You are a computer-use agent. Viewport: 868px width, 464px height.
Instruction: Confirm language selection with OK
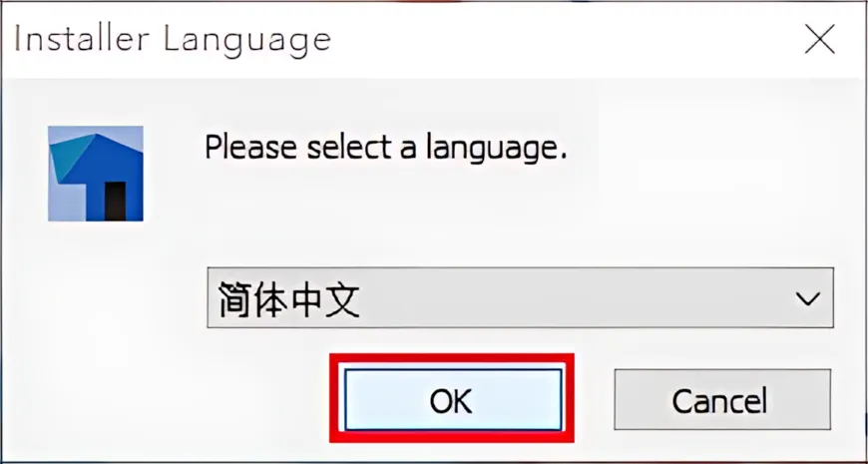click(452, 399)
